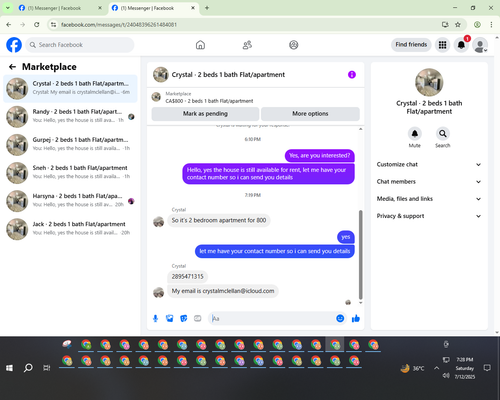This screenshot has width=500, height=400.
Task: Select message 'My email is crystalmclellan@icloud.com'
Action: tap(223, 291)
